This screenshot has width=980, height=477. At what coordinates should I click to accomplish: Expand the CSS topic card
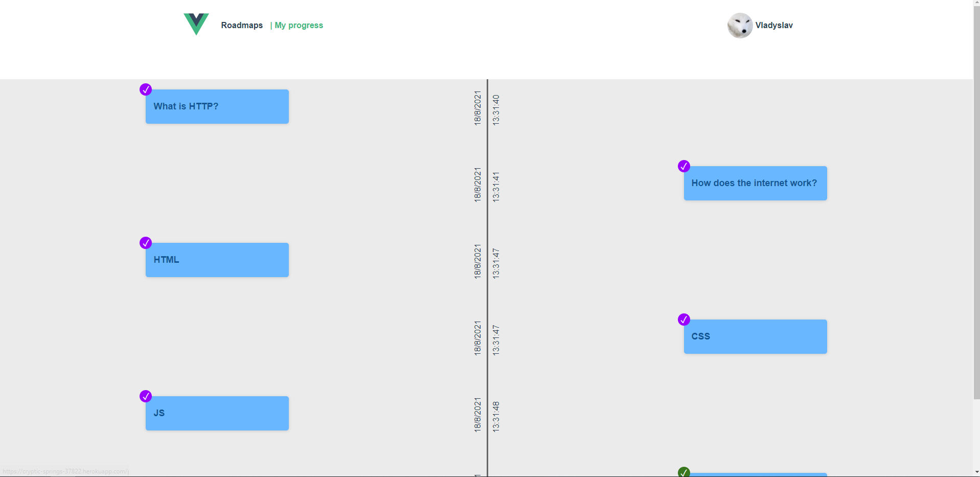755,336
